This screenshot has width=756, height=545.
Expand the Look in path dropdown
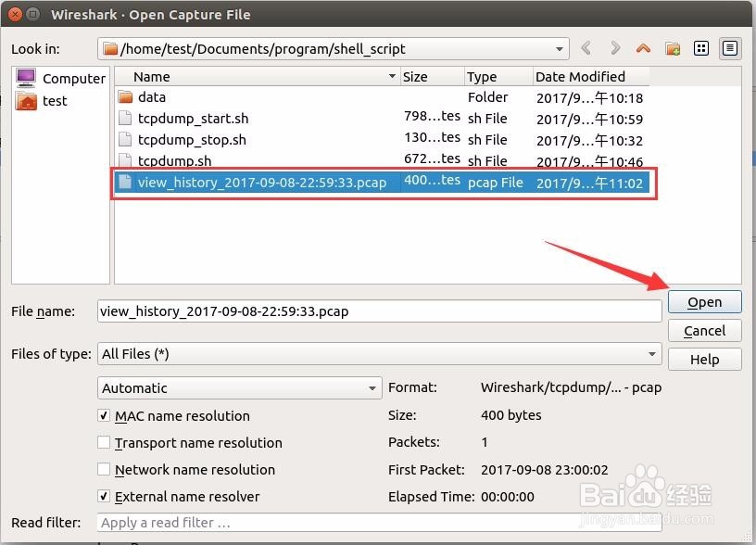[560, 49]
